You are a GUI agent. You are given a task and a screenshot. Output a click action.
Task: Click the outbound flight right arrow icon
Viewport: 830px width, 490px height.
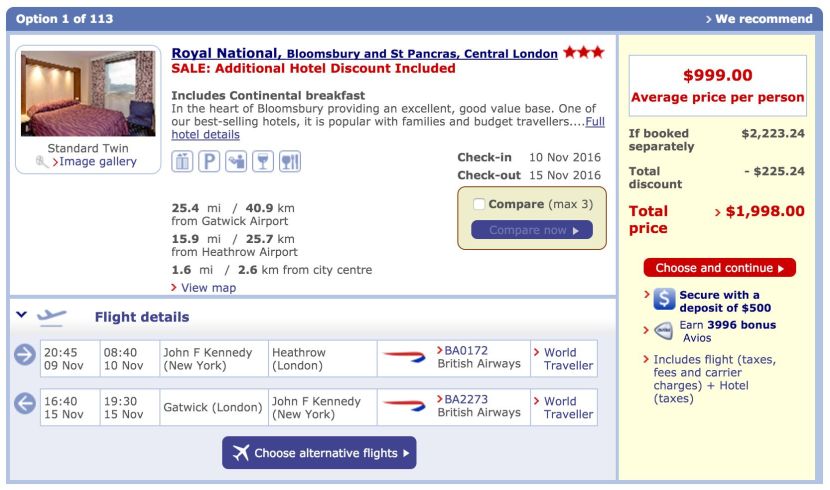coord(25,355)
